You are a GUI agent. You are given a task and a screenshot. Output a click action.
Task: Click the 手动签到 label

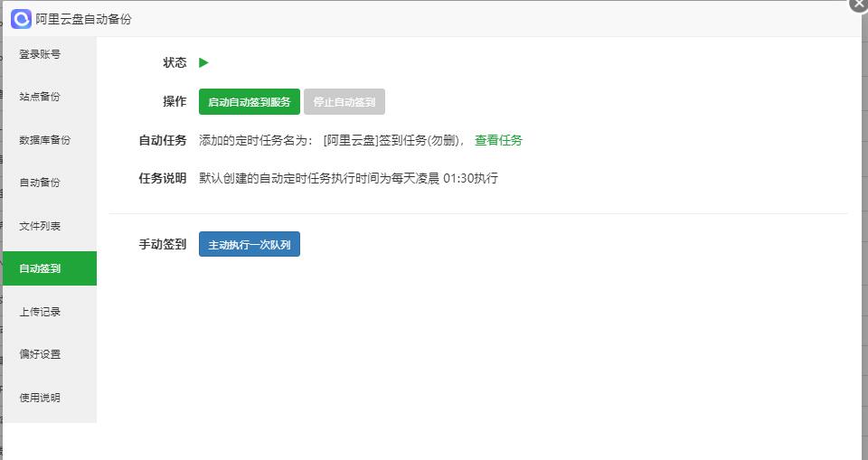click(x=163, y=244)
